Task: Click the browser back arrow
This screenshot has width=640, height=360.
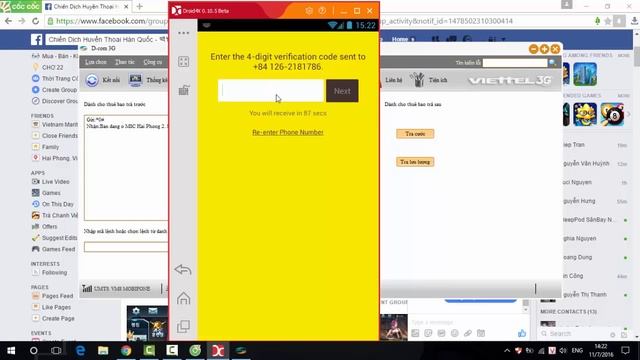Action: pos(9,21)
